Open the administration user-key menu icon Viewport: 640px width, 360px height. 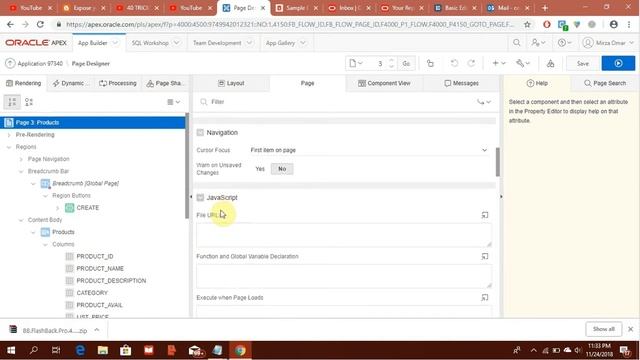538,42
